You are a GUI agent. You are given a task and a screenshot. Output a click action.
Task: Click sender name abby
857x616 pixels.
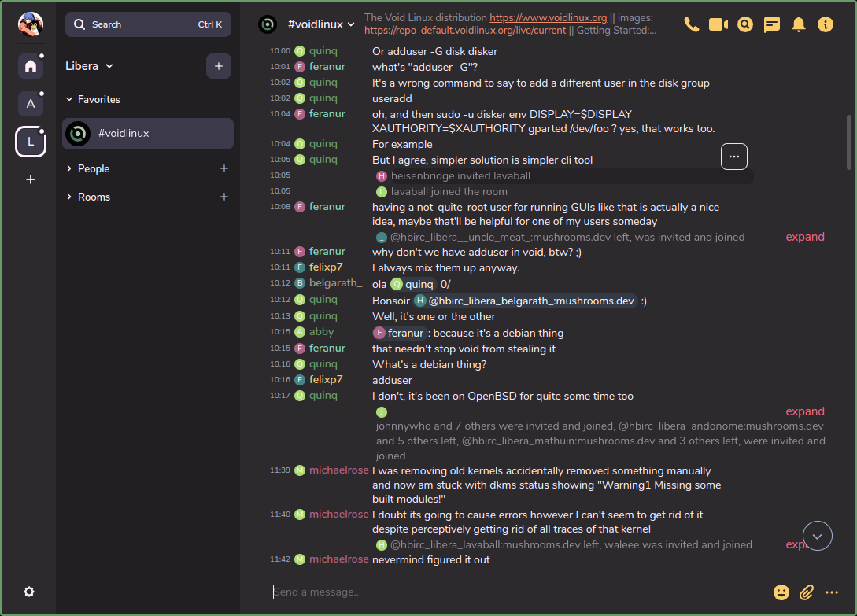click(x=321, y=332)
